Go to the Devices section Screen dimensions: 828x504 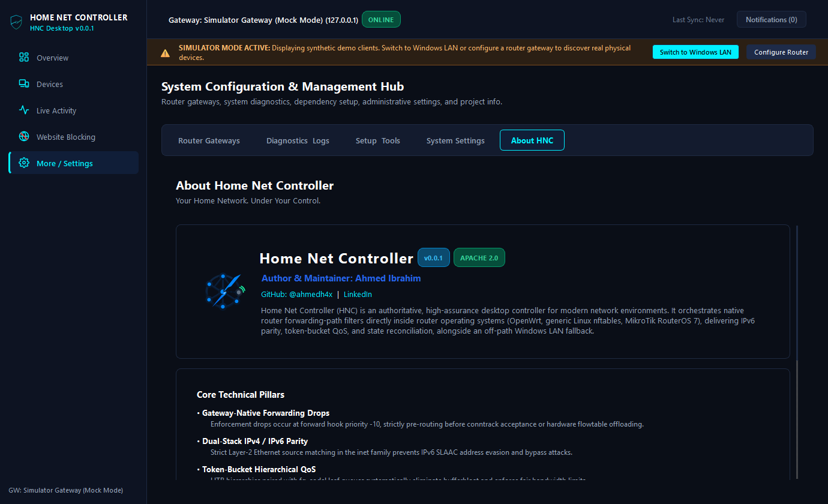click(73, 84)
